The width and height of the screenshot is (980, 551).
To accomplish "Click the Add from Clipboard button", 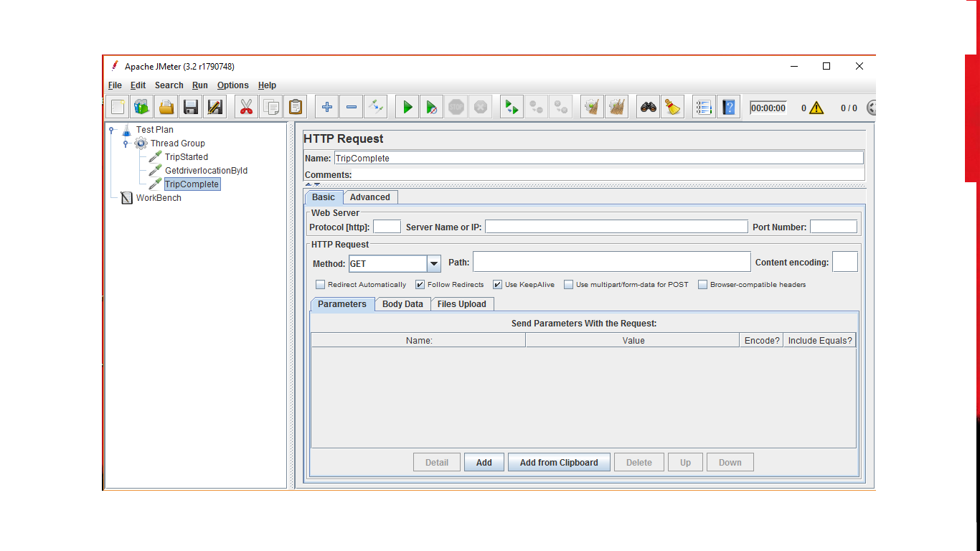I will click(559, 463).
